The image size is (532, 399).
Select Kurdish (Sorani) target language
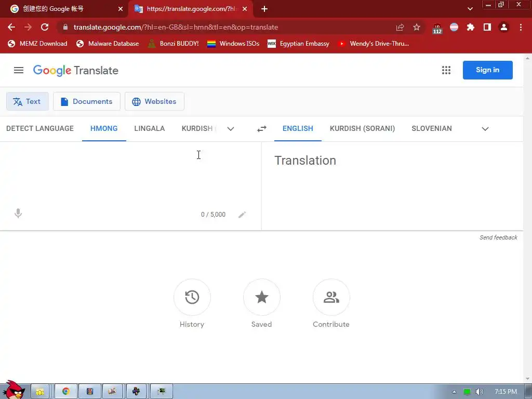pyautogui.click(x=362, y=129)
